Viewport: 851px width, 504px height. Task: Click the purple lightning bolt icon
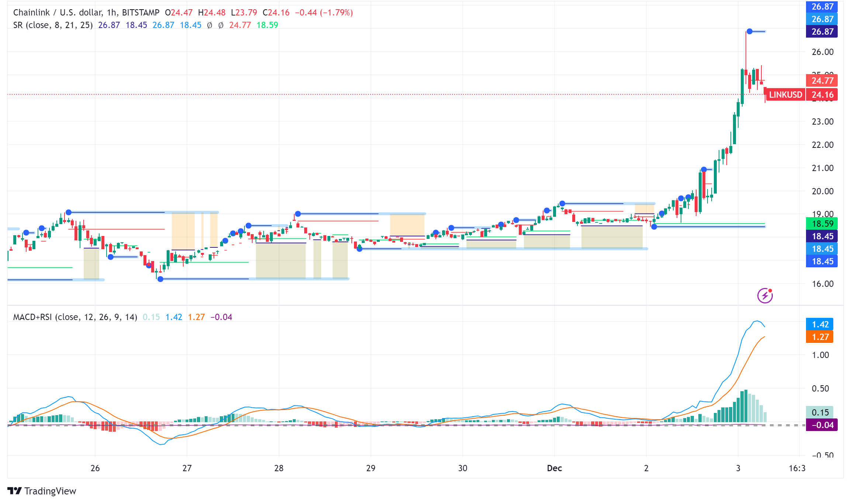[x=765, y=296]
